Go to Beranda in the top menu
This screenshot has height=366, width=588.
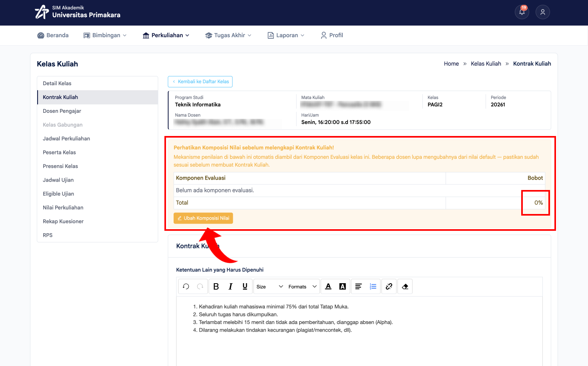(53, 35)
